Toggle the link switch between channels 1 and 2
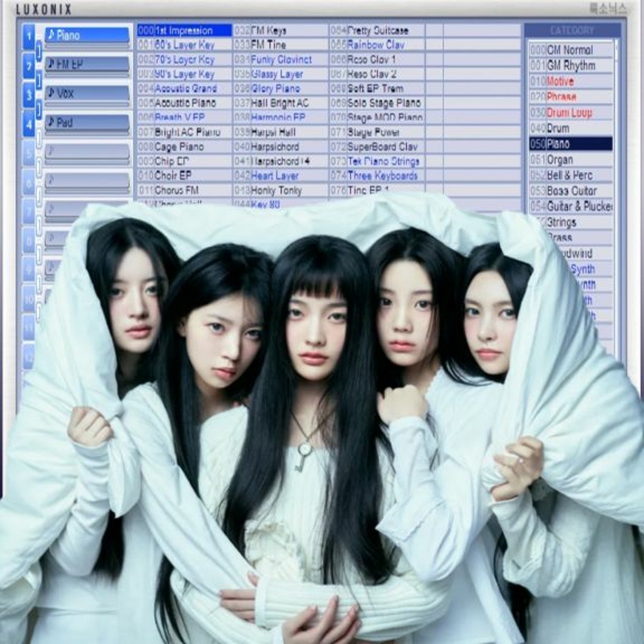The width and height of the screenshot is (644, 644). pos(39,51)
